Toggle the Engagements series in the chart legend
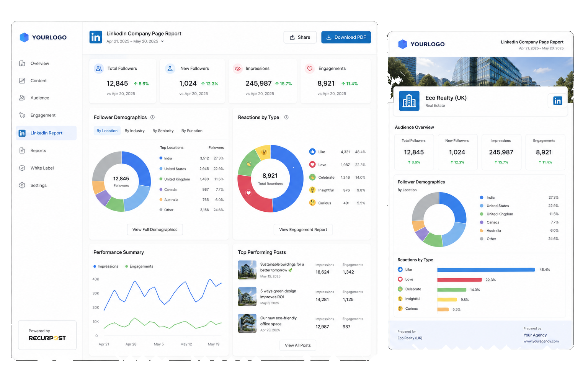The image size is (588, 392). point(139,266)
